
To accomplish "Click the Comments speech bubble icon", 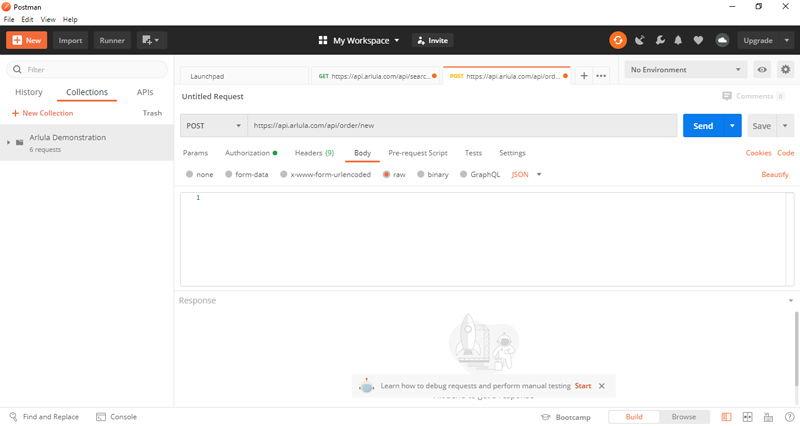I will click(x=727, y=96).
